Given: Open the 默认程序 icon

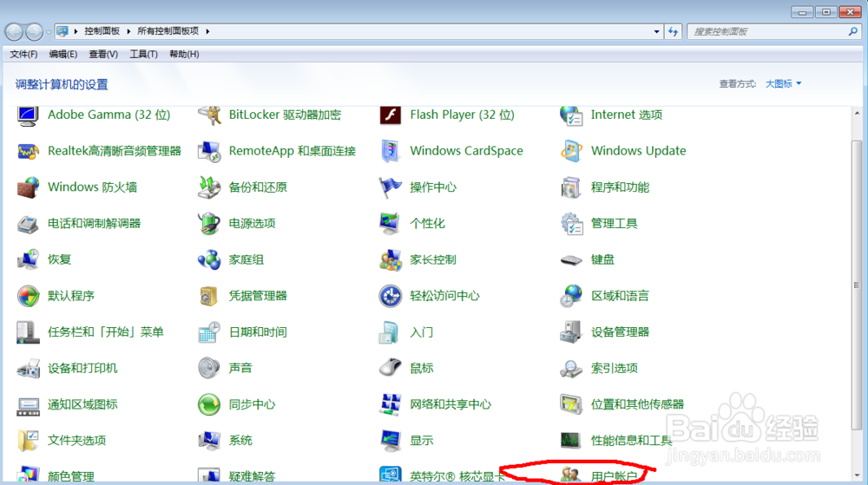Looking at the screenshot, I should (x=28, y=296).
